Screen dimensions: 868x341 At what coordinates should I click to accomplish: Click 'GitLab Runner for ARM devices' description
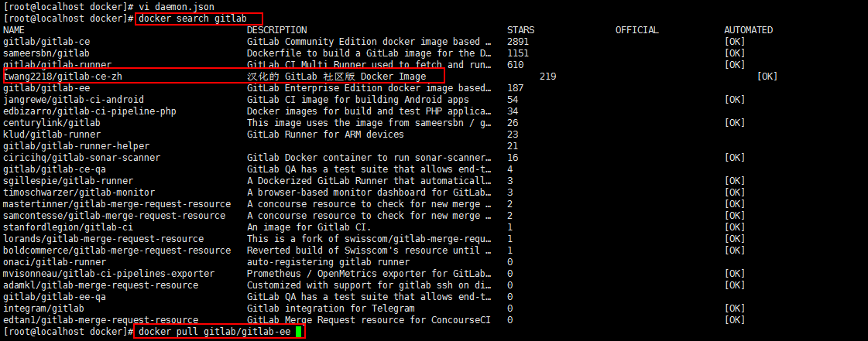tap(325, 135)
